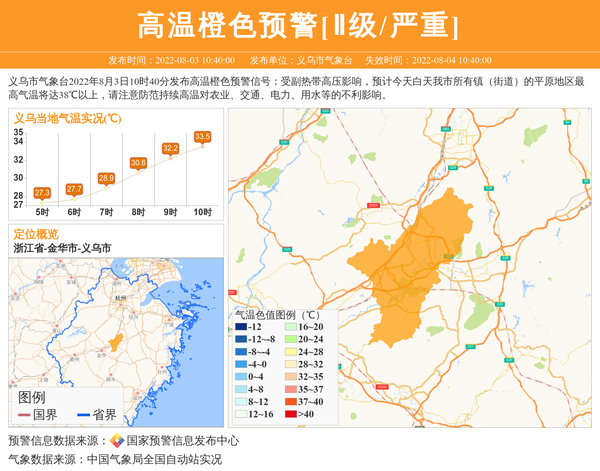
Task: Click the 33.5 temperature marker at 10时
Action: 202,136
